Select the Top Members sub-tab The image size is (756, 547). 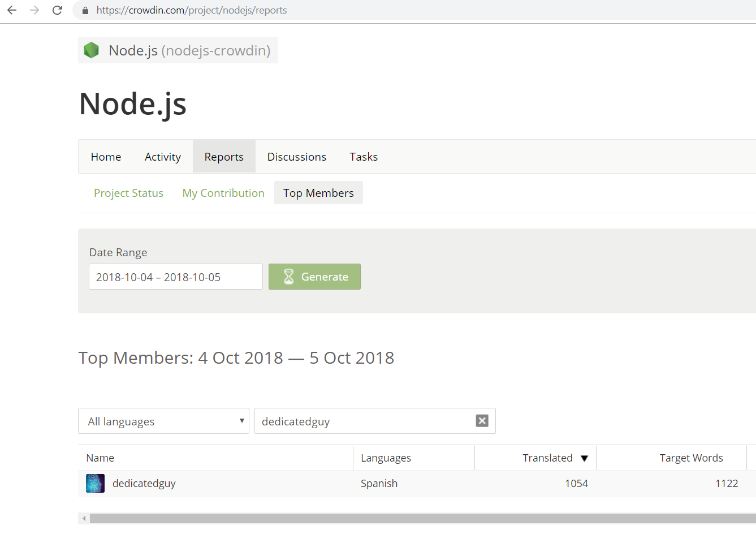318,193
